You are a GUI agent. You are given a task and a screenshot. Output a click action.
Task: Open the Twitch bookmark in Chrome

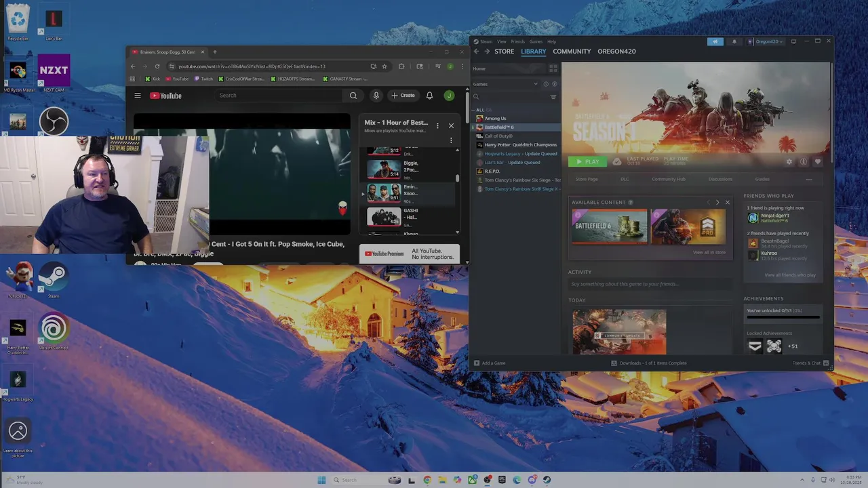coord(203,79)
